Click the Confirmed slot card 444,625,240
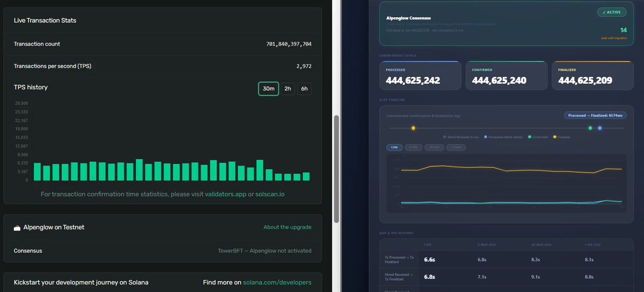Screen dimensions: 644x292 506,76
